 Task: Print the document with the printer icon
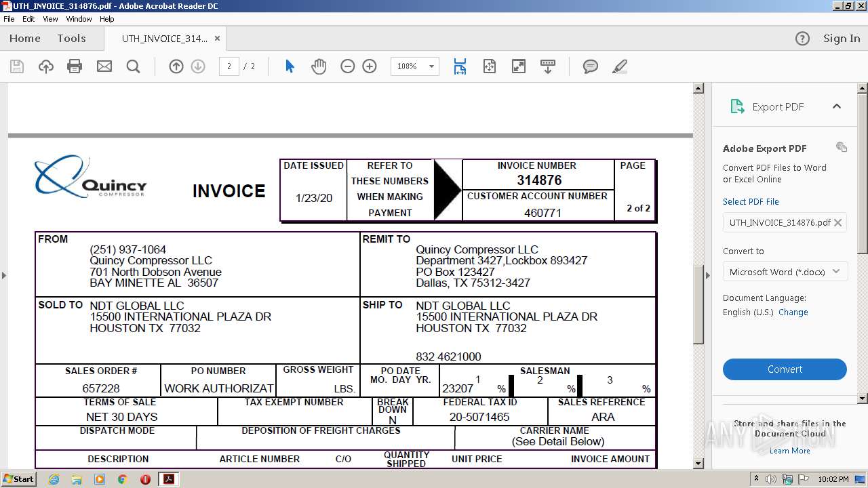75,66
